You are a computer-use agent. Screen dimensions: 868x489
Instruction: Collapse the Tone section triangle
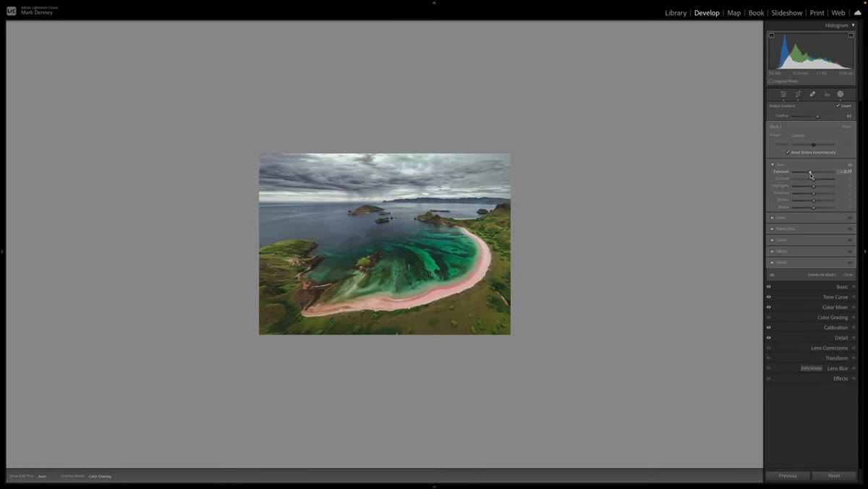773,165
